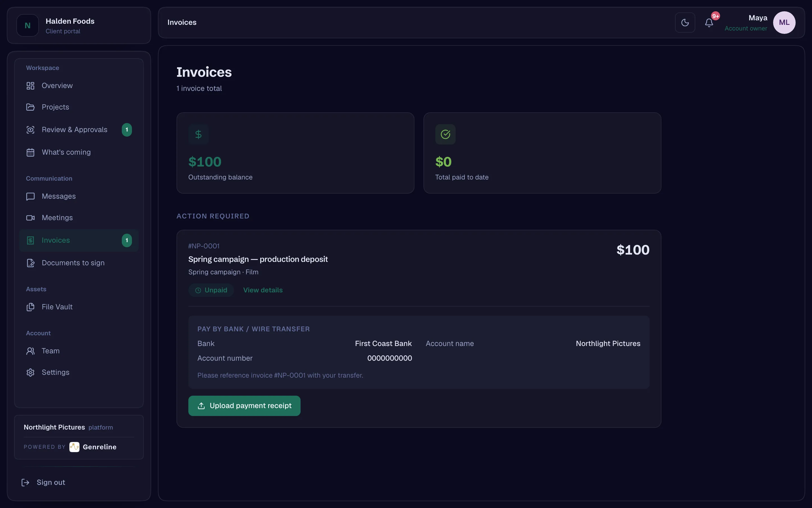Click the Meetings video camera icon
Screen dimensions: 812x508
point(30,218)
